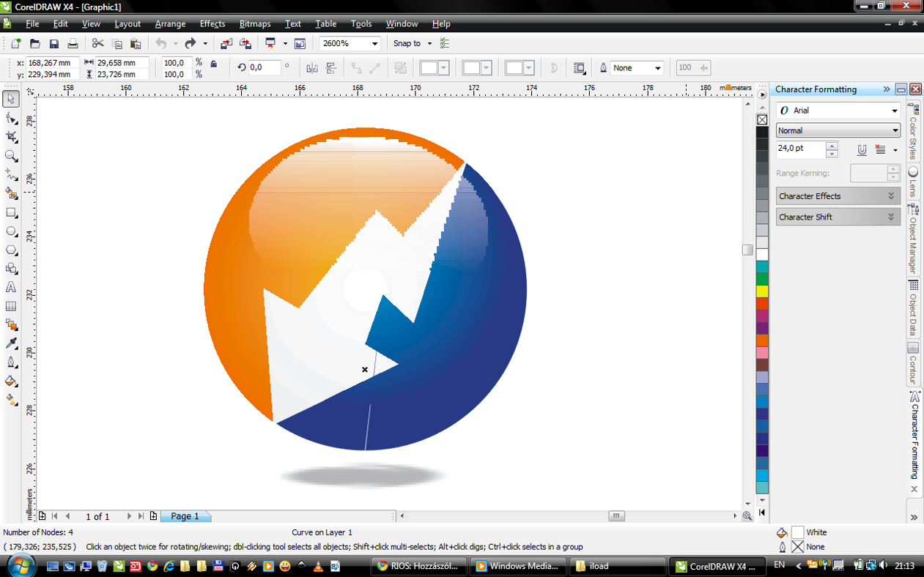Click the font size field 24,0 pt
The width and height of the screenshot is (924, 577).
point(800,149)
